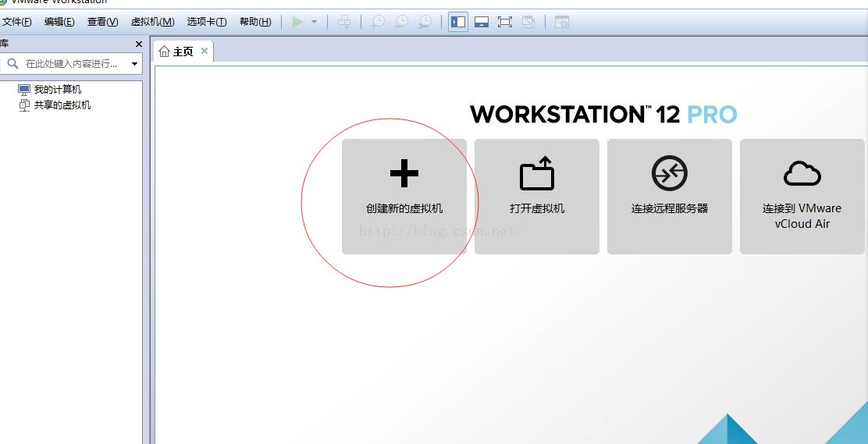The width and height of the screenshot is (868, 444).
Task: Click the monitor icon beside 我的计算机
Action: point(24,90)
